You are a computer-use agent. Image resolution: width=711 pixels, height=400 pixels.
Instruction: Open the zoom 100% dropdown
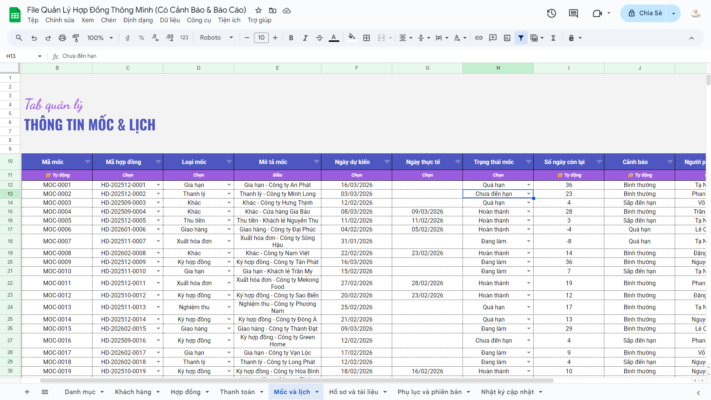click(100, 37)
